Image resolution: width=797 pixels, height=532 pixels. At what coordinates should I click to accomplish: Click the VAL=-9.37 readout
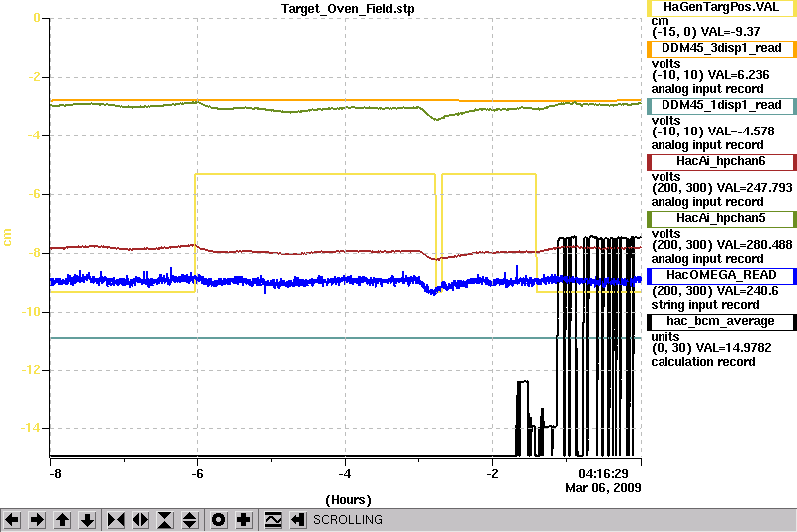tap(730, 32)
